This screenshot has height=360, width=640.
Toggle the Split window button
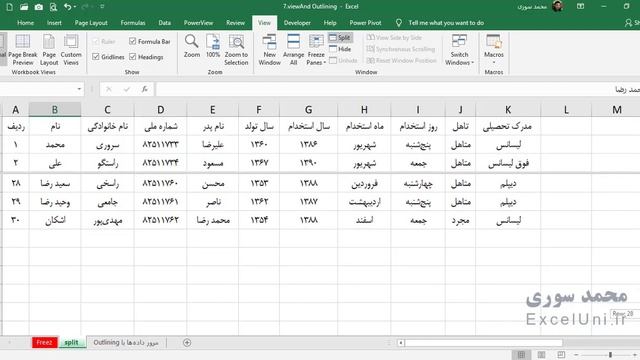[x=340, y=38]
